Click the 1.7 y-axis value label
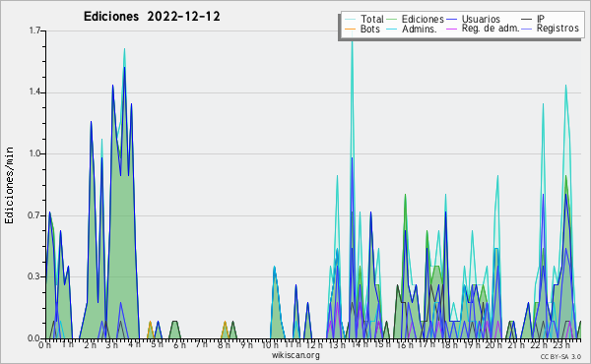 (34, 30)
